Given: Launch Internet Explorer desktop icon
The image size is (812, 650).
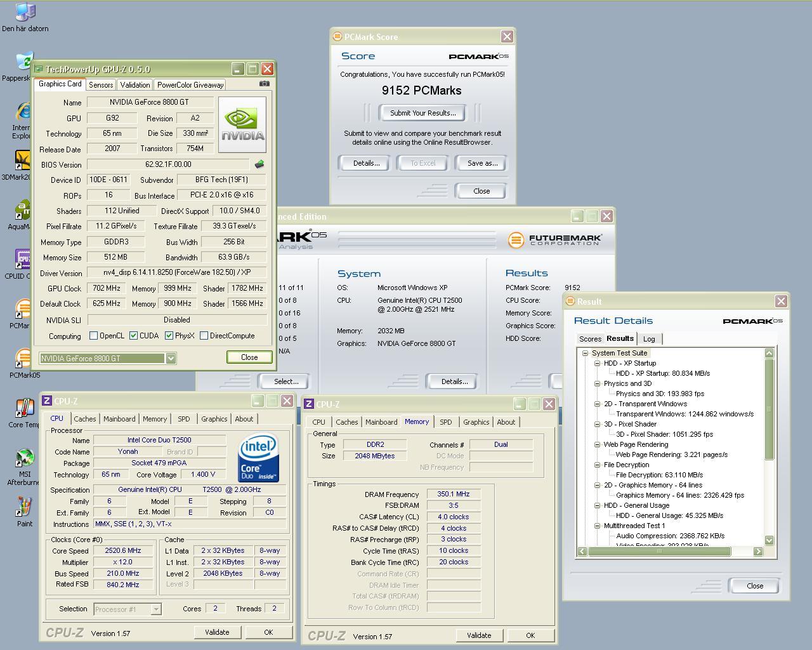Looking at the screenshot, I should [x=23, y=121].
